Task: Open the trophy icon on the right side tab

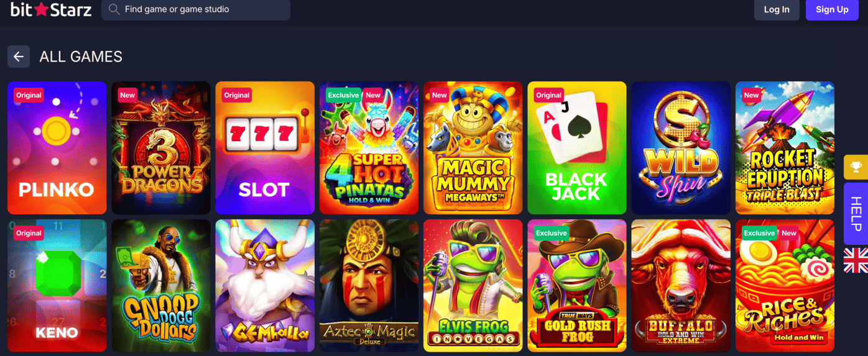Action: pos(856,167)
